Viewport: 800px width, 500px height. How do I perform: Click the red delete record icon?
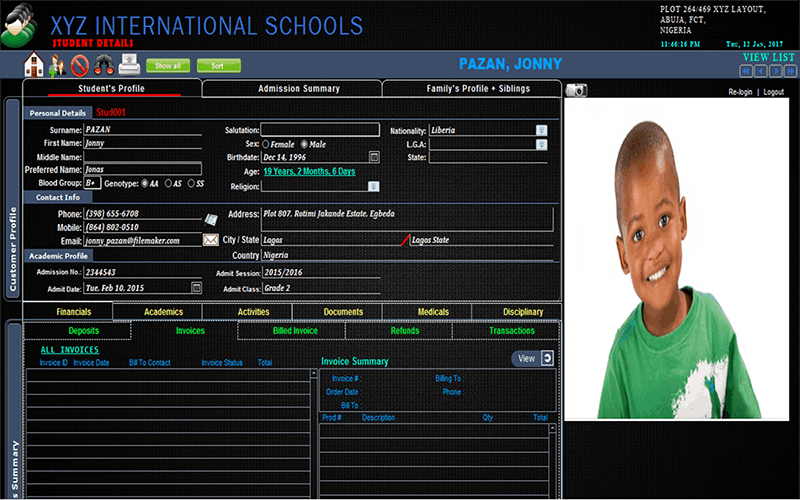[x=80, y=66]
